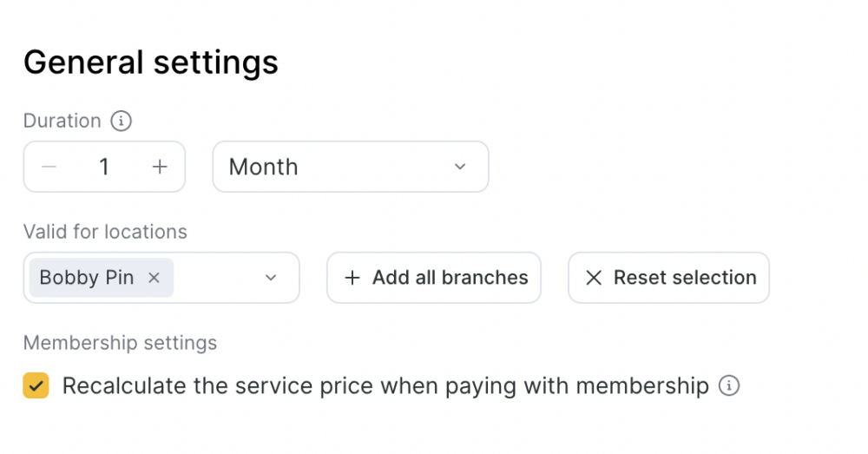
Task: Click the info icon next to Duration
Action: pos(121,121)
